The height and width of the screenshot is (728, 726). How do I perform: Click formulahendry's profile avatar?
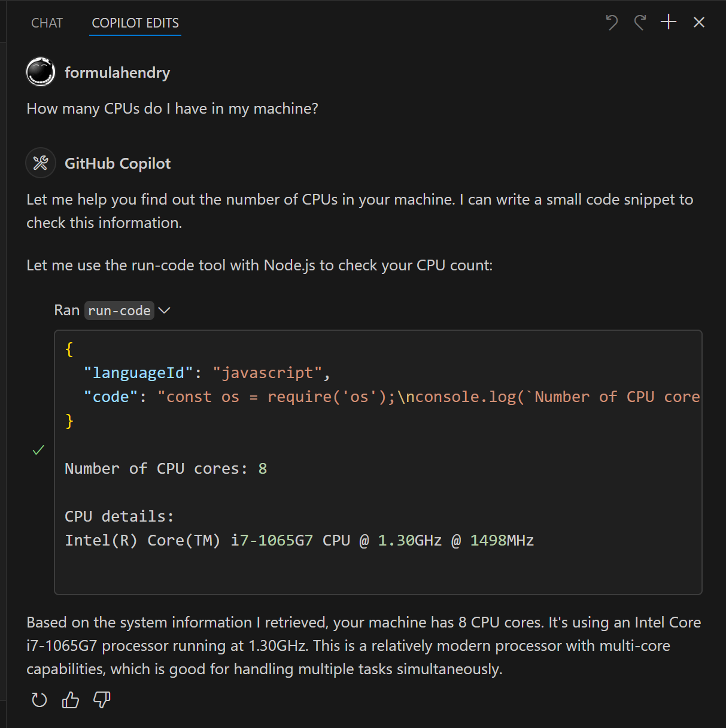coord(40,72)
